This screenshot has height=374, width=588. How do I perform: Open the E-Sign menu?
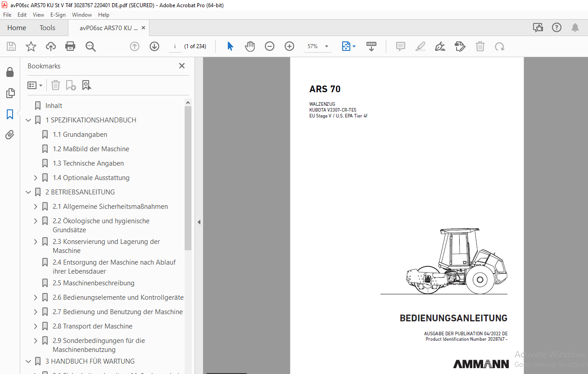point(58,15)
